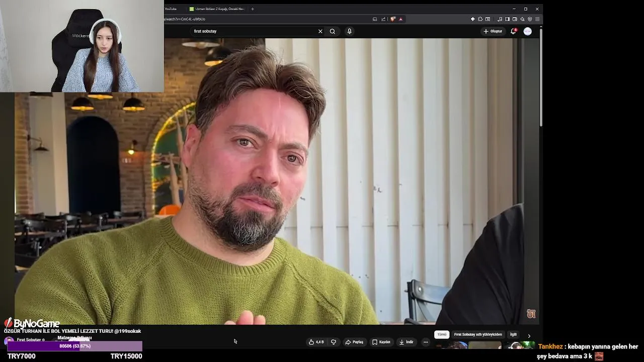The height and width of the screenshot is (362, 644).
Task: Click the cast/screen icon in address bar
Action: 375,19
